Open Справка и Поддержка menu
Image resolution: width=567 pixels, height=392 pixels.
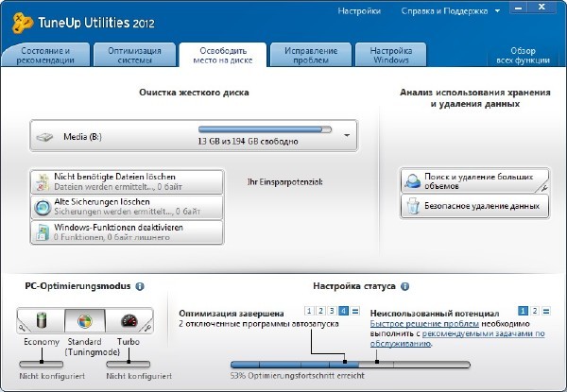coord(444,11)
